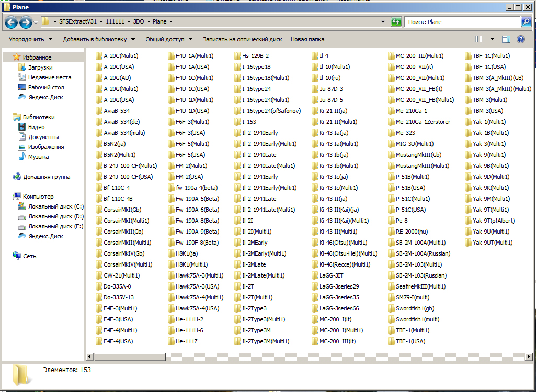Select the Do-335V-13 folder icon
This screenshot has height=392, width=536.
point(99,297)
